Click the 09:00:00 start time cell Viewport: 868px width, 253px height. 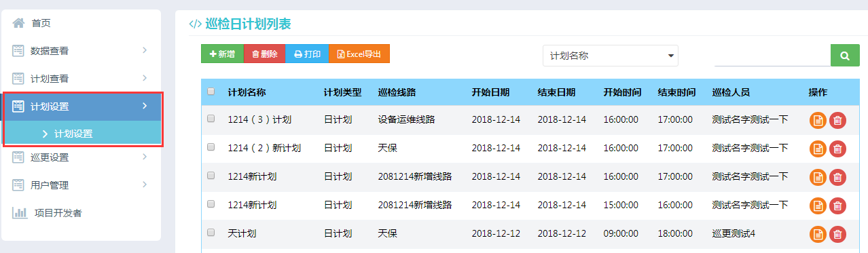click(x=621, y=233)
